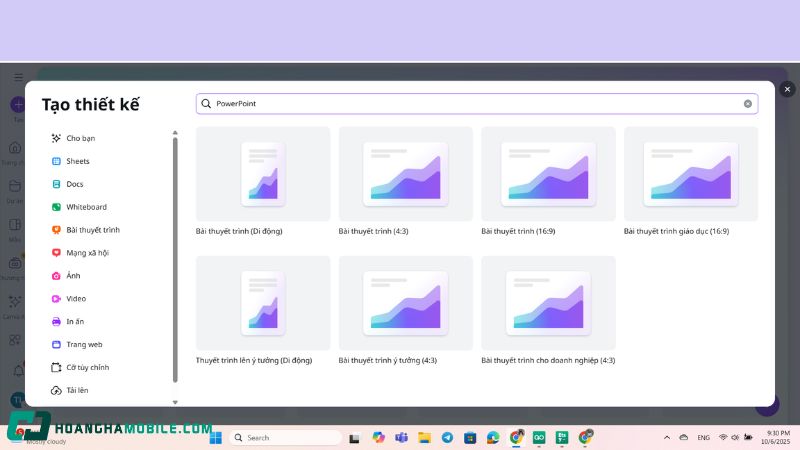Open Microsoft Store from the taskbar
Screen dimensions: 800x450
[x=470, y=437]
